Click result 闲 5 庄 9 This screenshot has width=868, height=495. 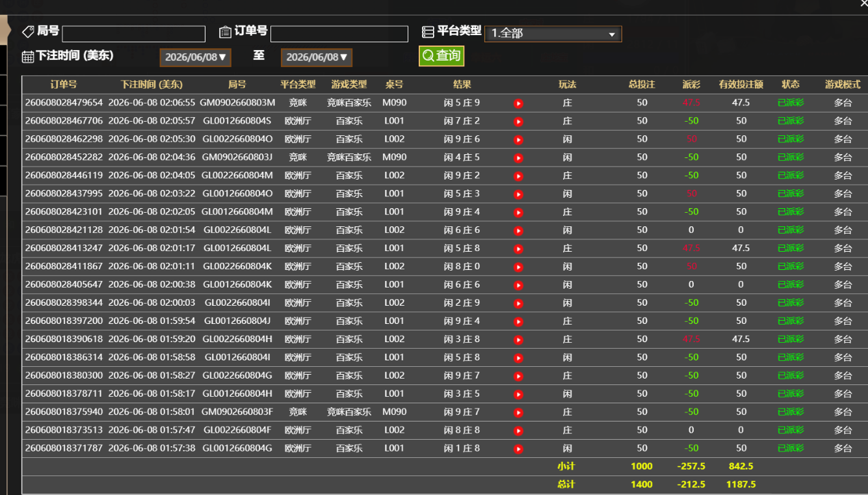pyautogui.click(x=462, y=103)
